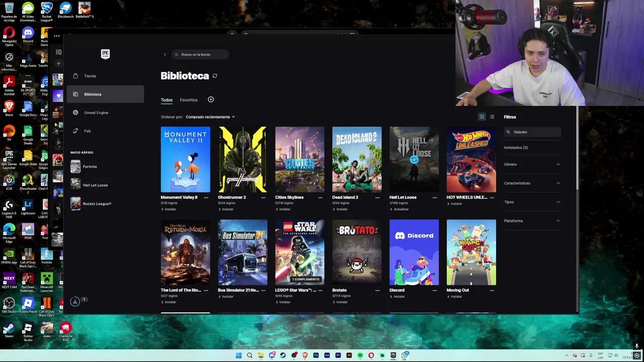This screenshot has width=644, height=362.
Task: Open the Return to Moria cover thumbnail
Action: (x=185, y=252)
